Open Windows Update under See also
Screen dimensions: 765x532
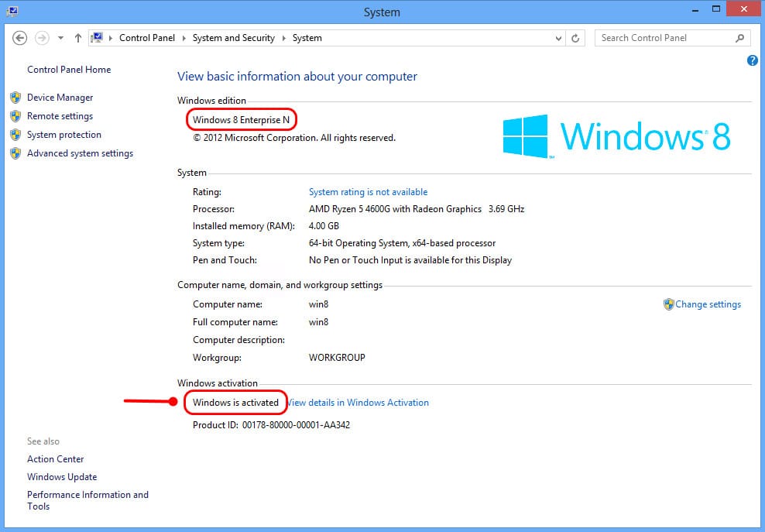click(62, 476)
